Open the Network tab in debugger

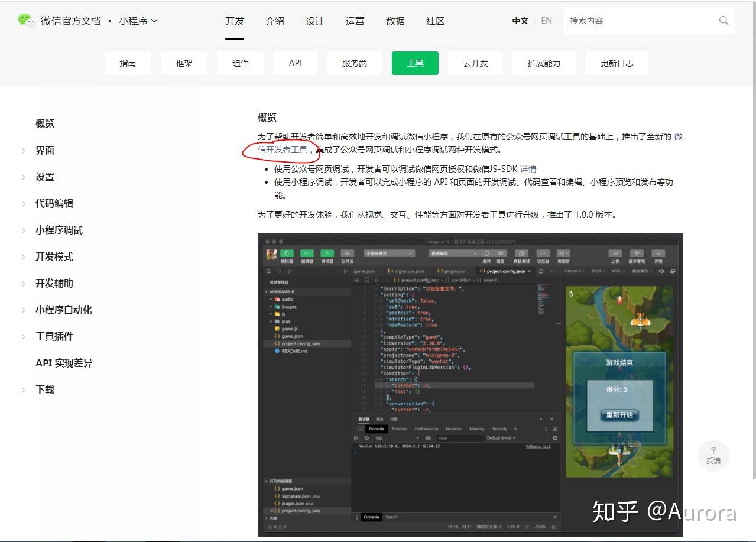pyautogui.click(x=454, y=429)
